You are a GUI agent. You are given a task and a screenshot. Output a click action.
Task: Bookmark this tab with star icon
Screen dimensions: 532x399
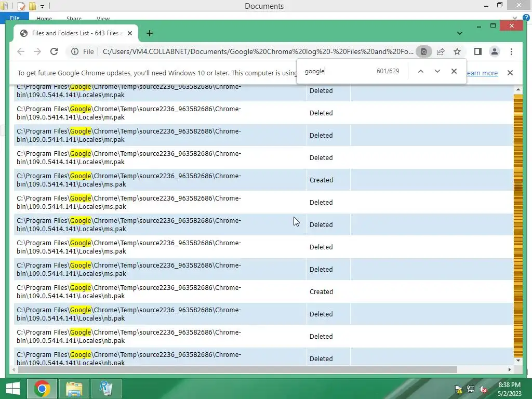457,51
